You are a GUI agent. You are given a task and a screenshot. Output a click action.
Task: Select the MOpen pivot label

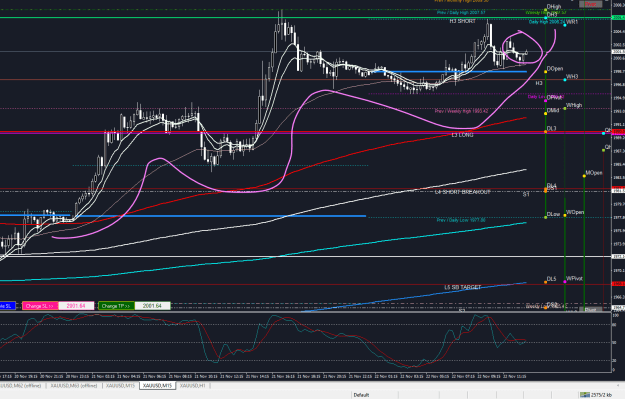click(x=594, y=173)
